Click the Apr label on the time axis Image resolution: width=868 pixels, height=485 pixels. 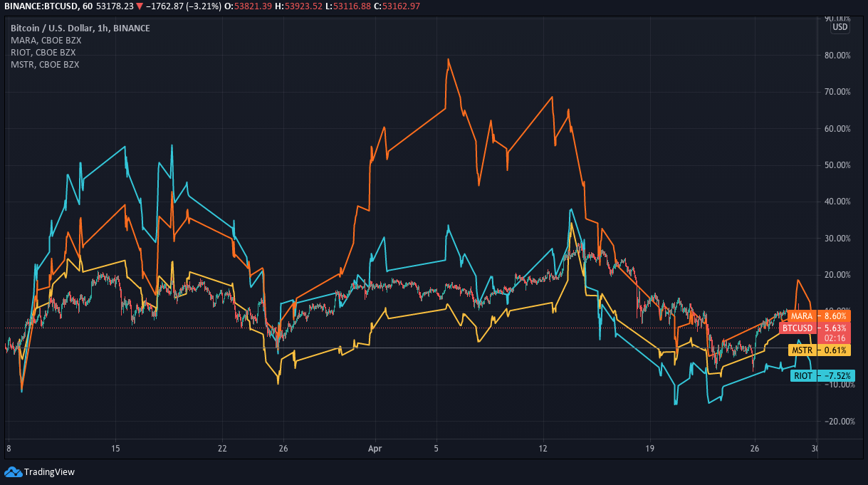[x=375, y=449]
